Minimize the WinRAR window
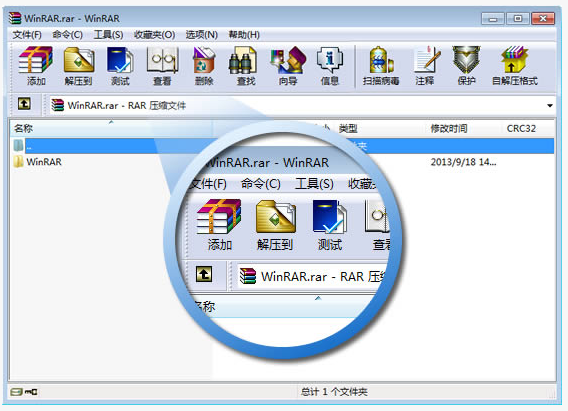 (493, 18)
